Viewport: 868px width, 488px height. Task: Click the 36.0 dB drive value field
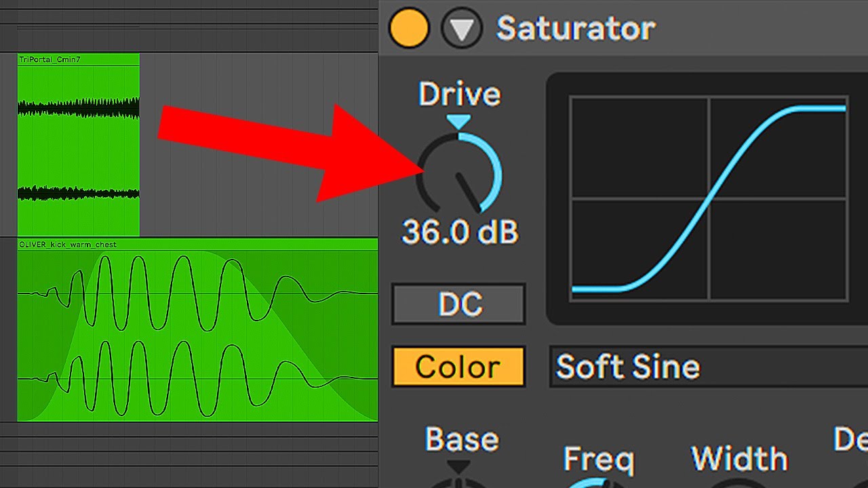pos(460,232)
